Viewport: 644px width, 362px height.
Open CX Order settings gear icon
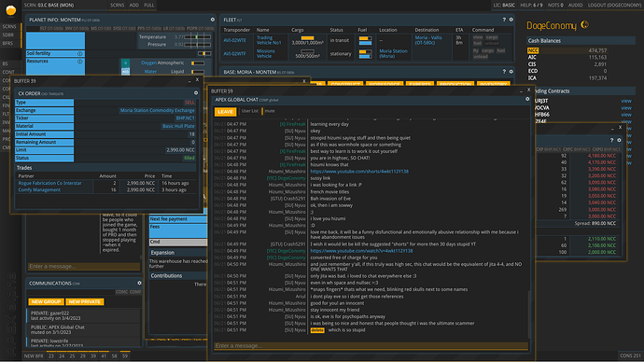pyautogui.click(x=196, y=93)
